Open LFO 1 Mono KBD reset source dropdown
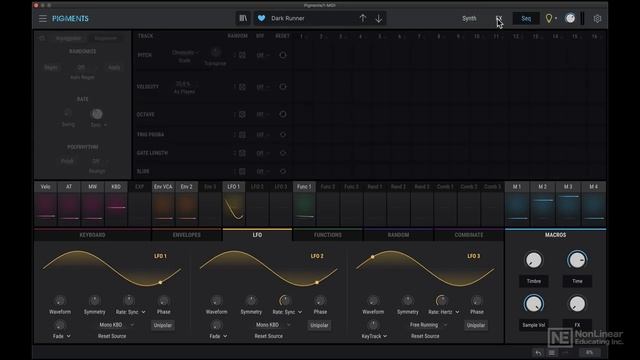The height and width of the screenshot is (360, 640). (x=116, y=325)
